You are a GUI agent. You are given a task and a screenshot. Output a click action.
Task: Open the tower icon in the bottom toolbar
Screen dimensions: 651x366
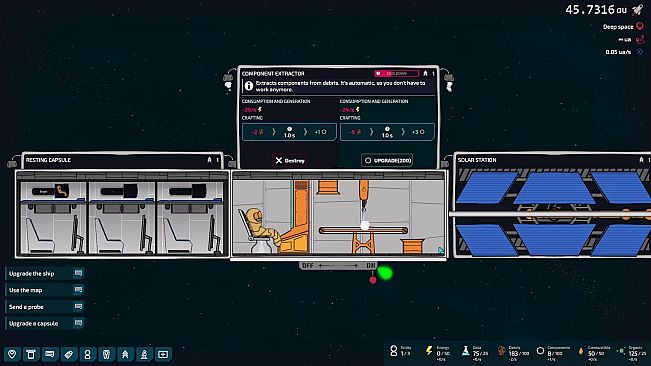144,354
